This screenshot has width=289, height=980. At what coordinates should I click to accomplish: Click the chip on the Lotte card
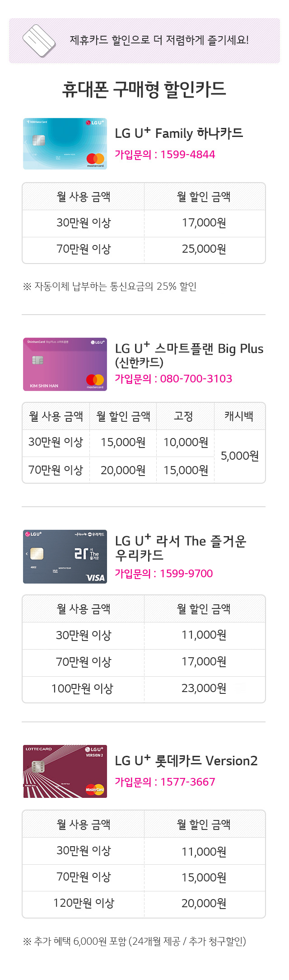coord(38,766)
